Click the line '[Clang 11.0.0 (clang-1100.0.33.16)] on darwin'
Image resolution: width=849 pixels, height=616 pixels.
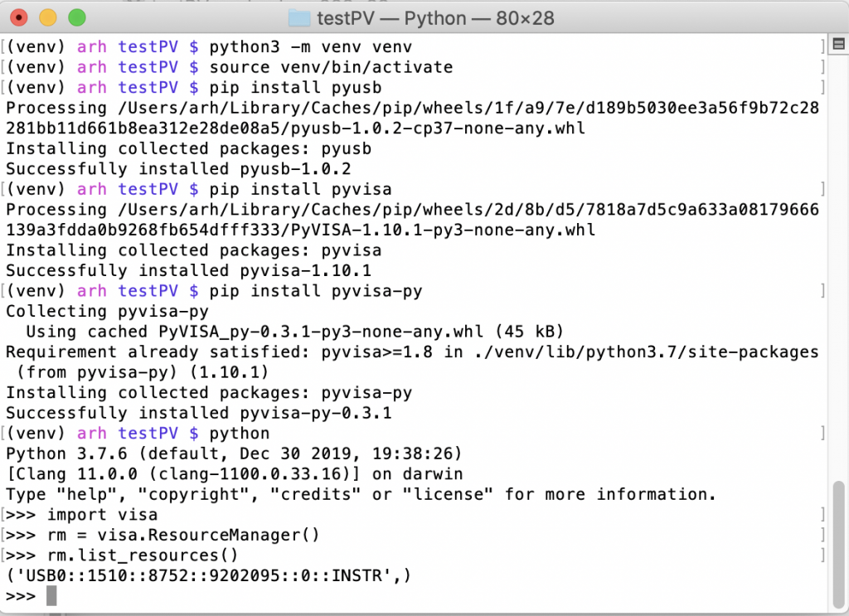pyautogui.click(x=235, y=474)
